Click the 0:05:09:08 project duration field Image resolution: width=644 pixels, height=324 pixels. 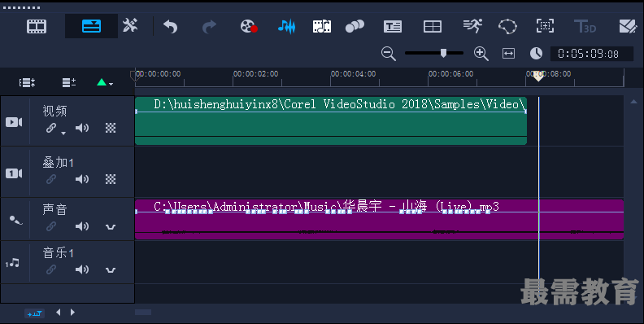(591, 54)
